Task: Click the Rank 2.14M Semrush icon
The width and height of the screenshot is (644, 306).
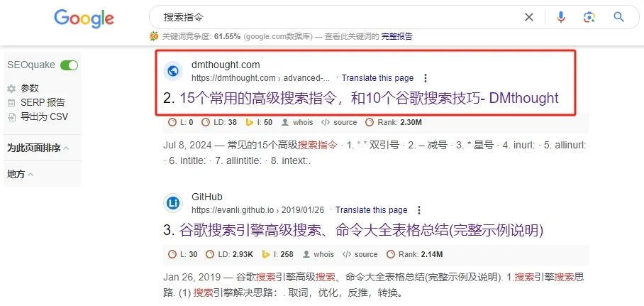Action: point(391,254)
